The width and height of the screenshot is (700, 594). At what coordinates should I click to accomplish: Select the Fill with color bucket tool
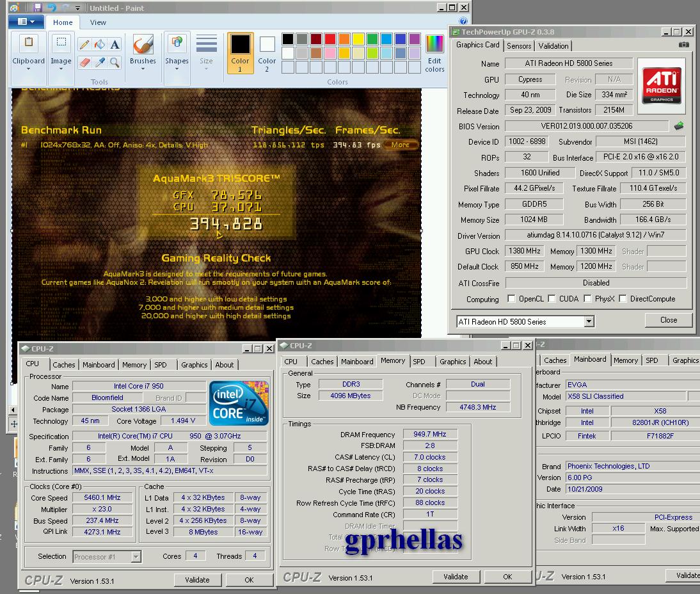coord(100,44)
